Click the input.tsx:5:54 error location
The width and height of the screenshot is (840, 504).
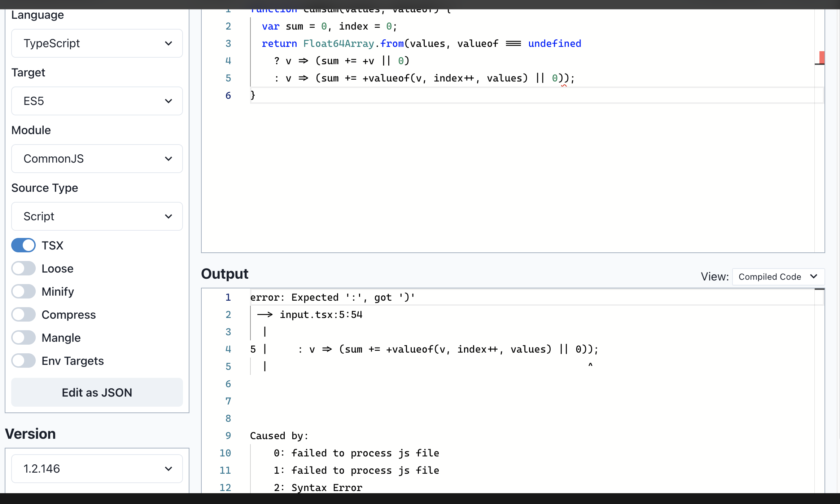[320, 314]
